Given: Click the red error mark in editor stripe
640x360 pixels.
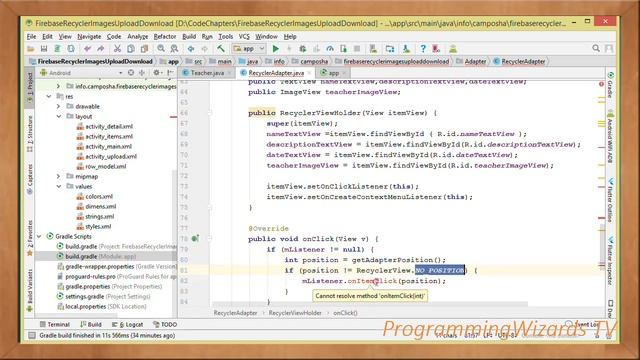Looking at the screenshot, I should pos(602,218).
